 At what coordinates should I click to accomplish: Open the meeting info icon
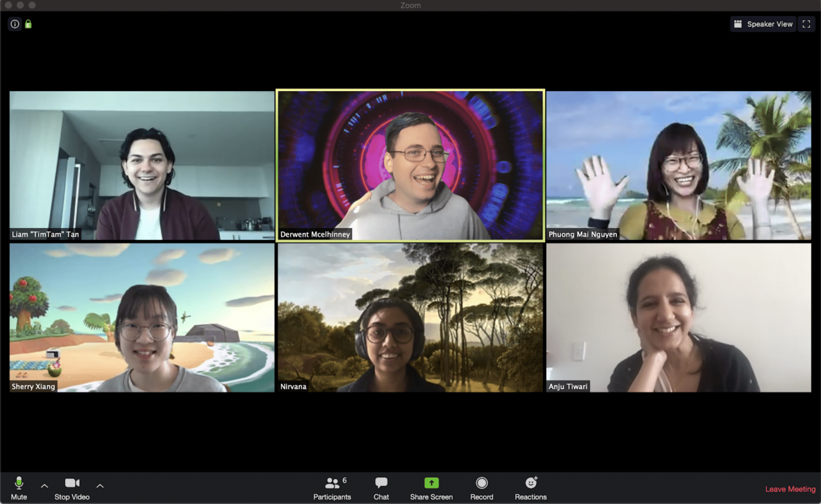pyautogui.click(x=15, y=24)
